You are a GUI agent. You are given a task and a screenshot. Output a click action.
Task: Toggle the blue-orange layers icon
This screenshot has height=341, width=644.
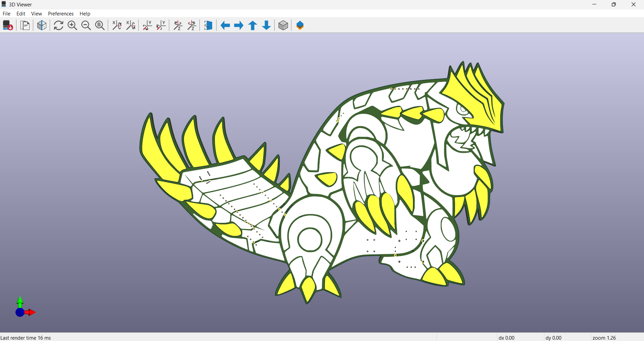[x=300, y=26]
